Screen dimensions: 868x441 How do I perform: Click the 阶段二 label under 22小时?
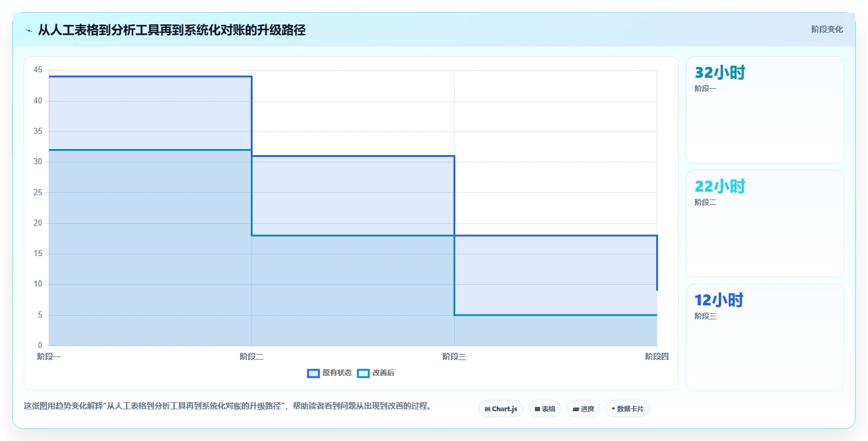[705, 203]
